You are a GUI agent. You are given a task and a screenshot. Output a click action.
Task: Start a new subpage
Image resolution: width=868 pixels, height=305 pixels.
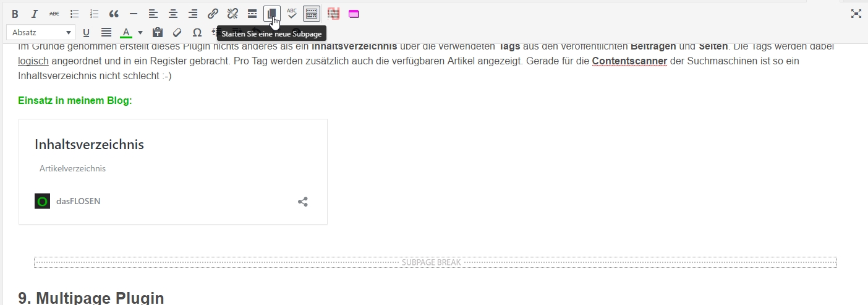pyautogui.click(x=272, y=14)
